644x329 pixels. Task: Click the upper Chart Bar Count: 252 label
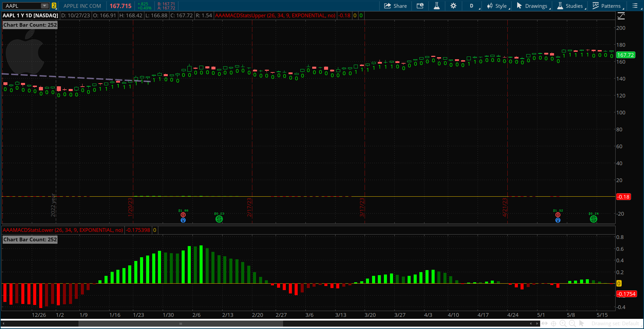pos(30,25)
